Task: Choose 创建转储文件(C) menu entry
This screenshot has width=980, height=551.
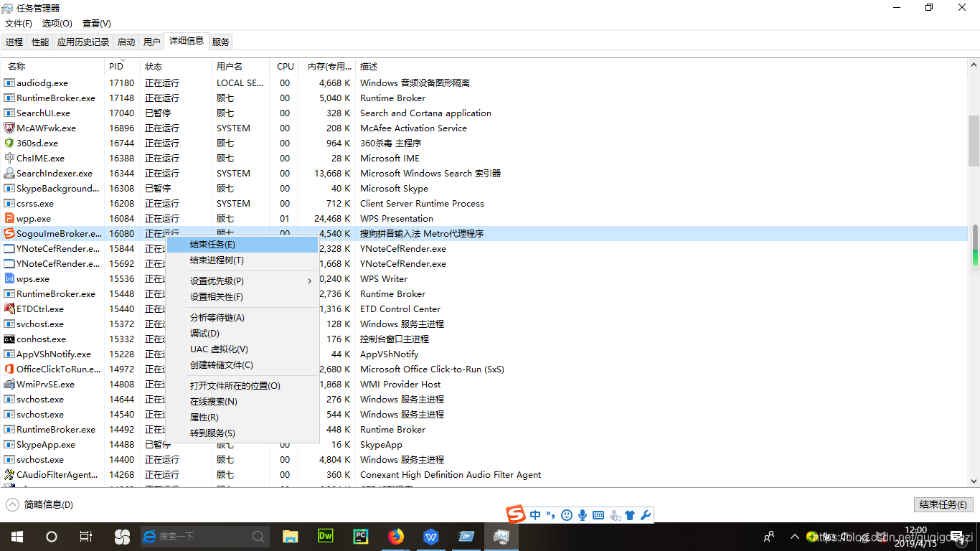Action: [x=242, y=365]
